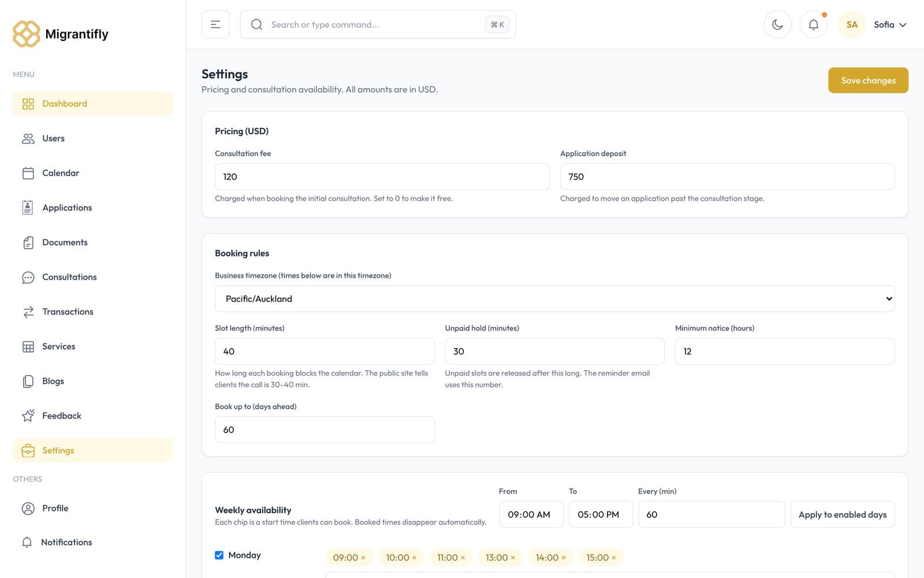924x578 pixels.
Task: Open the notifications bell in header
Action: [x=813, y=24]
